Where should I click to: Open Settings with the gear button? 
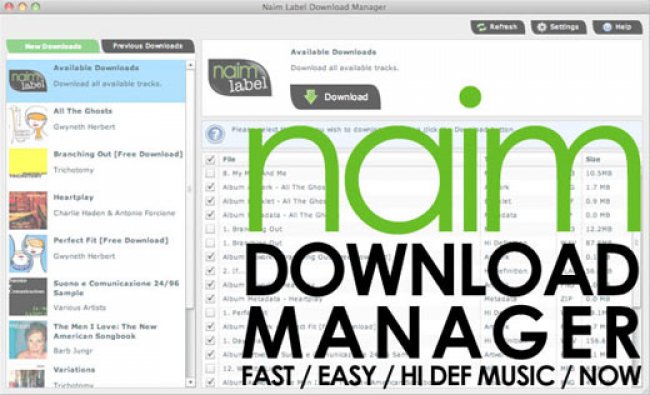[x=558, y=27]
